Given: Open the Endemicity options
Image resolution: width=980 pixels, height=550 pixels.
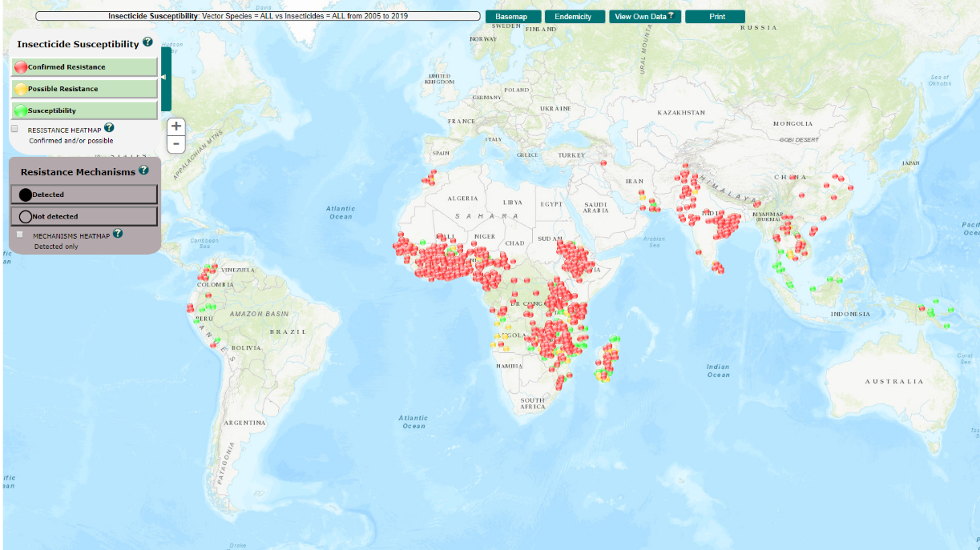Looking at the screenshot, I should 574,17.
